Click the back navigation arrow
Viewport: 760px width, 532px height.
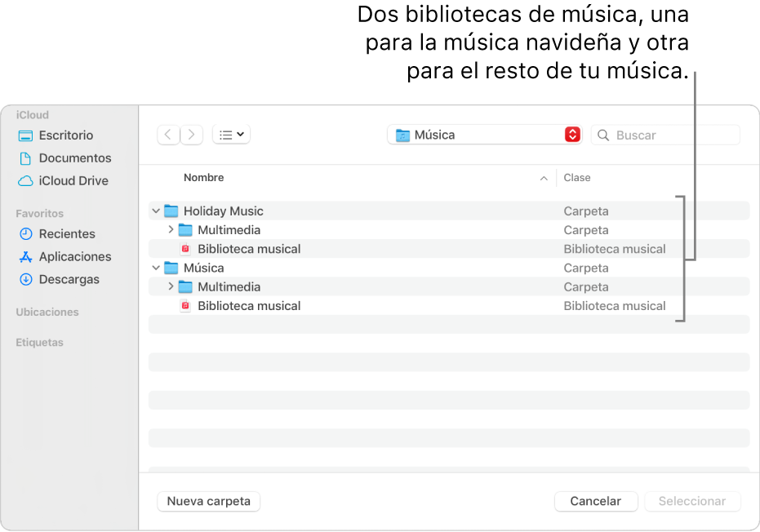pyautogui.click(x=167, y=134)
